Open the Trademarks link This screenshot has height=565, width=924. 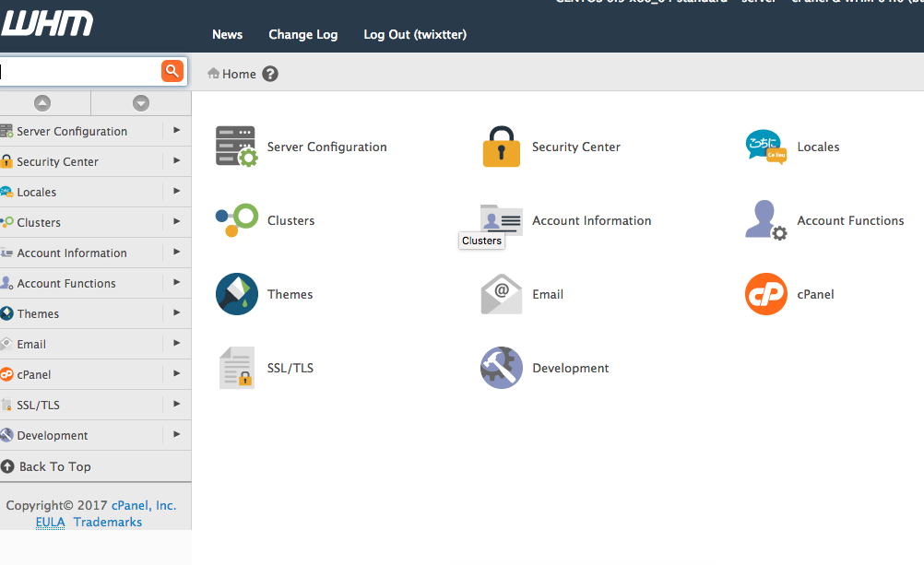pos(108,522)
